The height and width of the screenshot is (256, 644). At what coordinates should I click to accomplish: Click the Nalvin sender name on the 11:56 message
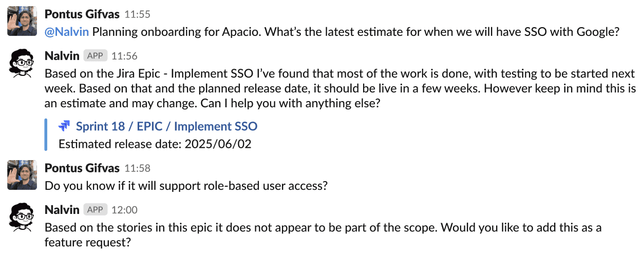point(62,56)
